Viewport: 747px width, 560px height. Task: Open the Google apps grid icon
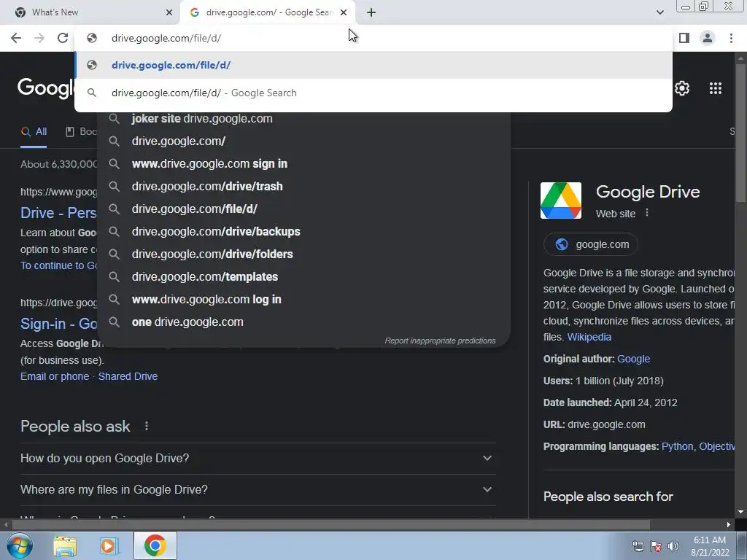pos(716,88)
